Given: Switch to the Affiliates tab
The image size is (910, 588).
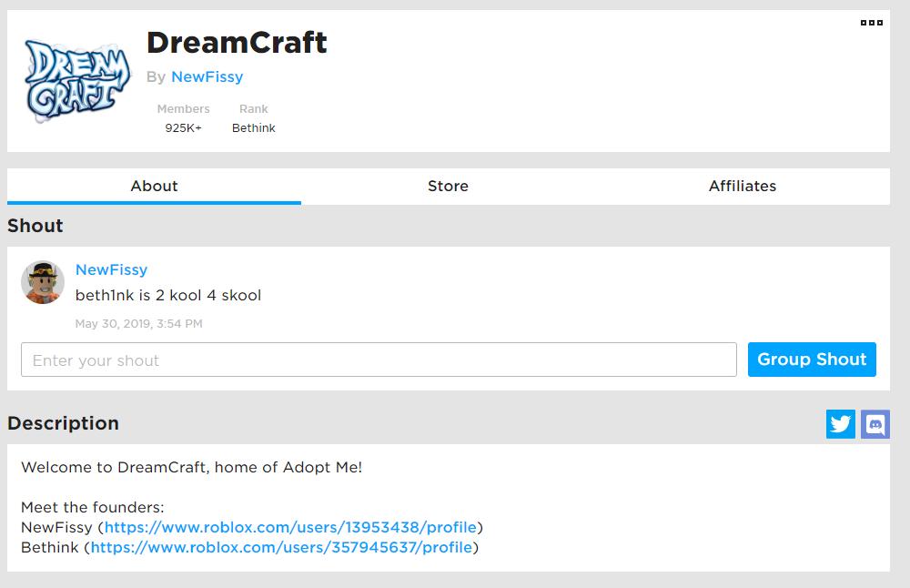Looking at the screenshot, I should pos(743,187).
